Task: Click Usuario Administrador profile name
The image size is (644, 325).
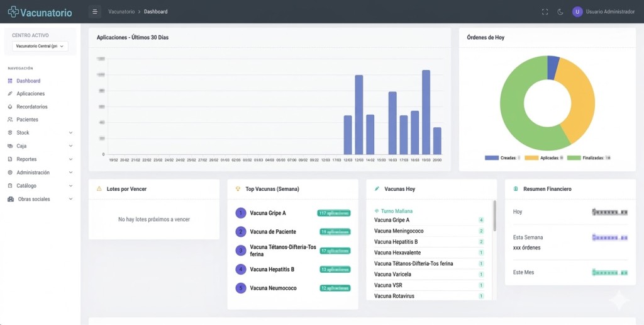Action: pyautogui.click(x=610, y=12)
